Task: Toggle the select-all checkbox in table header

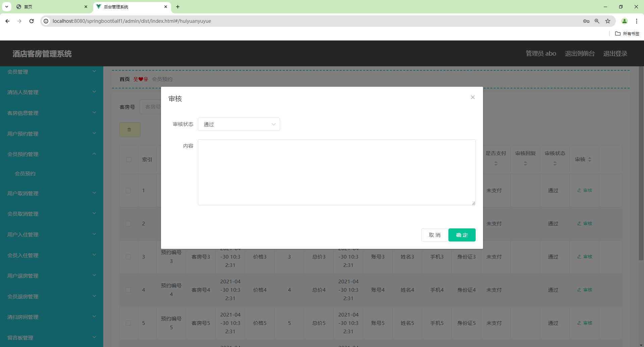Action: click(129, 160)
